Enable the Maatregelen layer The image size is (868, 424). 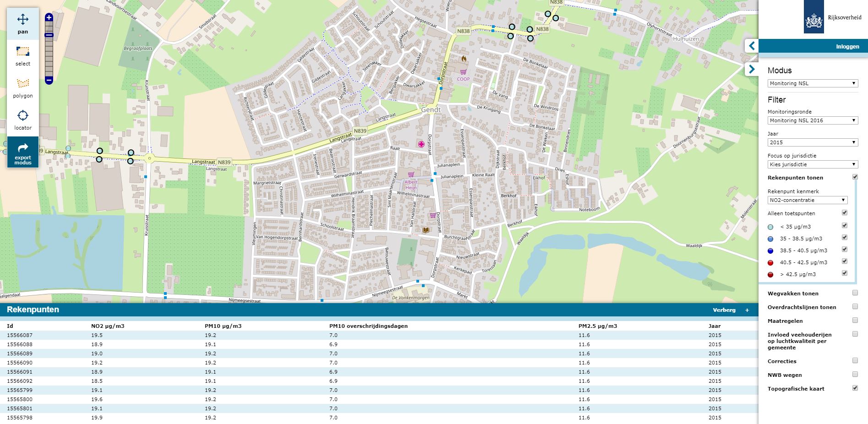(855, 320)
